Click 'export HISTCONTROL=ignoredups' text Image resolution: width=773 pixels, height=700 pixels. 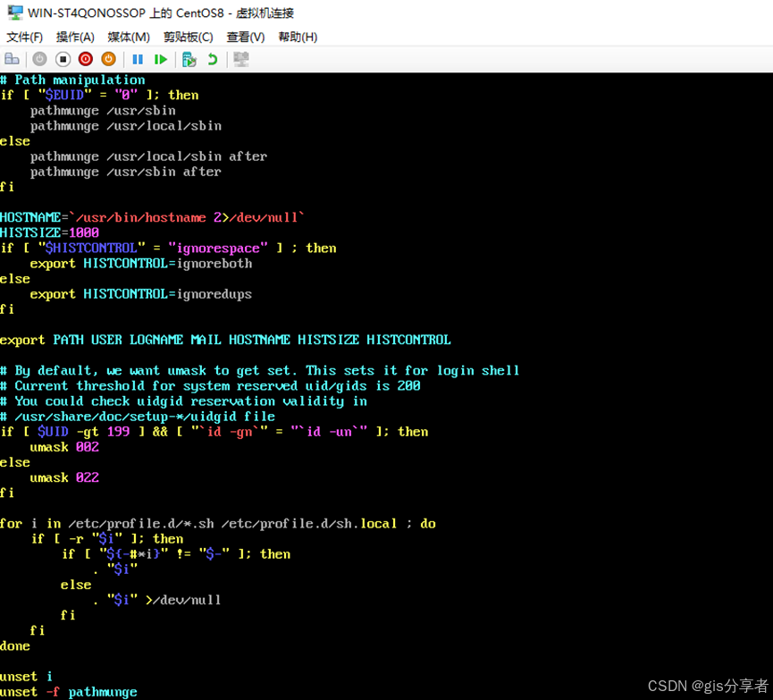click(141, 294)
